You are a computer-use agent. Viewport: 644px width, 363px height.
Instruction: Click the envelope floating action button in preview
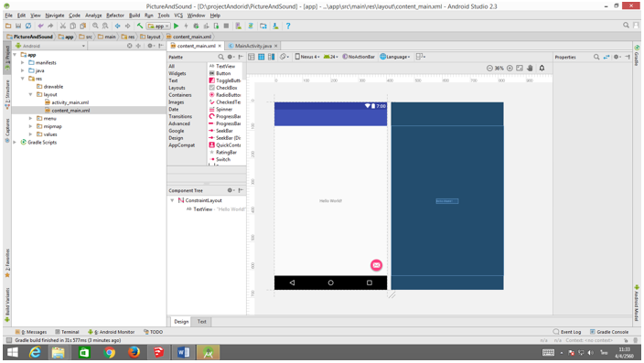[x=376, y=265]
